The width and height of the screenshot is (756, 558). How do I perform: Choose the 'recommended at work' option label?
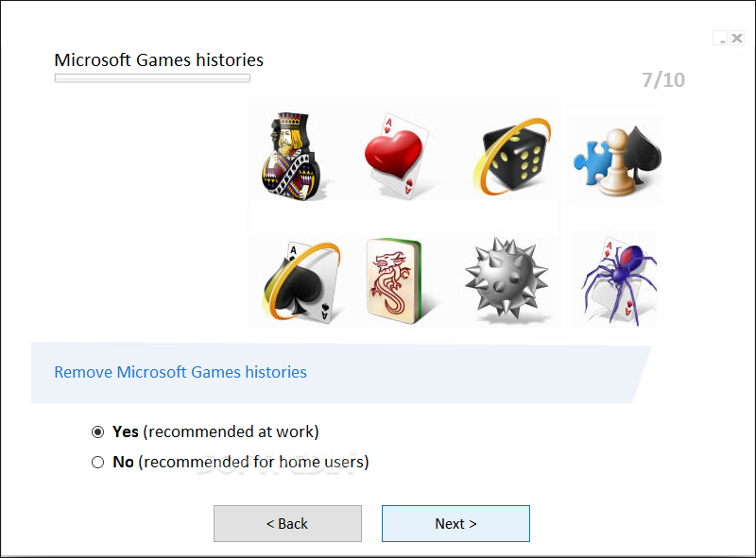(x=215, y=431)
